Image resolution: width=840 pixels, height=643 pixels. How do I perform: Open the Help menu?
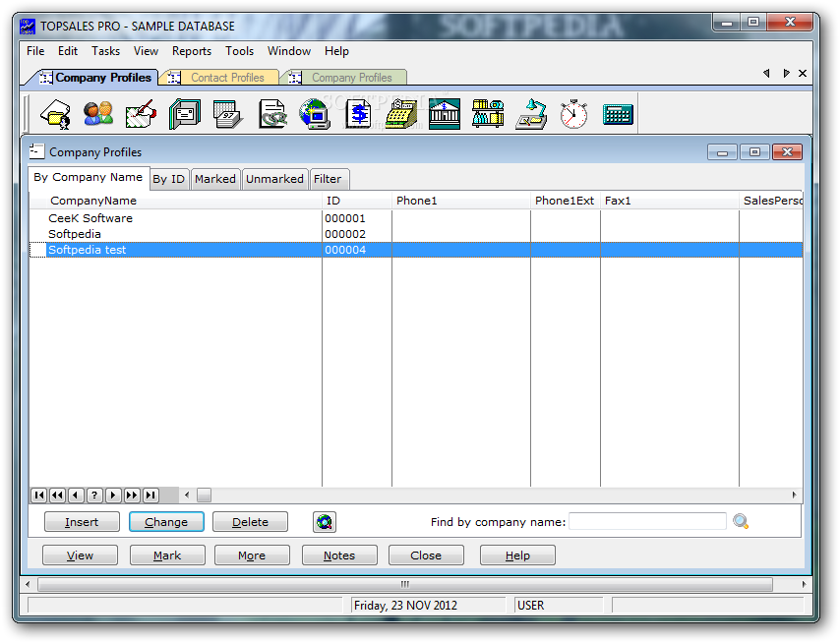pyautogui.click(x=336, y=51)
